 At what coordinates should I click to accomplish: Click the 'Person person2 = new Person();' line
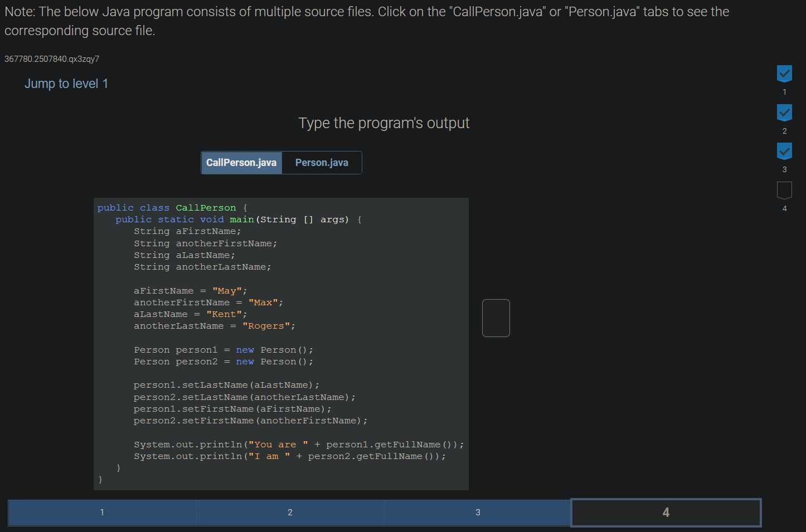tap(224, 362)
